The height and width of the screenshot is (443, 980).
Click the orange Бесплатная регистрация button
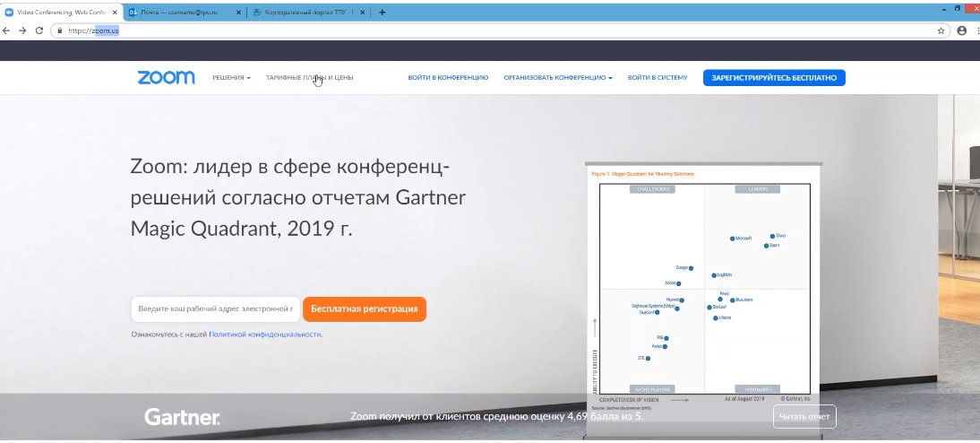point(365,309)
